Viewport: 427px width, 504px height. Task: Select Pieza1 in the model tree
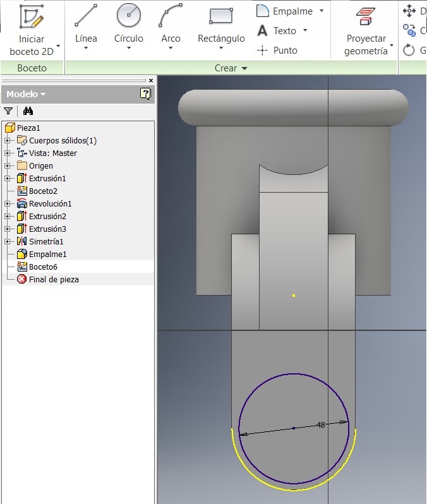[x=28, y=128]
